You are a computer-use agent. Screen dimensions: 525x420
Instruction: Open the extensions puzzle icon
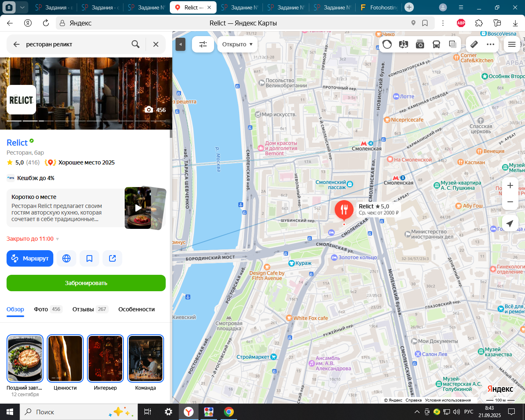(479, 23)
